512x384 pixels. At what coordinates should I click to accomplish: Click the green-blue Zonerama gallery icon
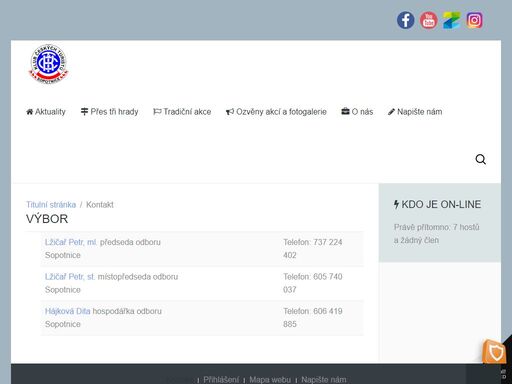(451, 20)
